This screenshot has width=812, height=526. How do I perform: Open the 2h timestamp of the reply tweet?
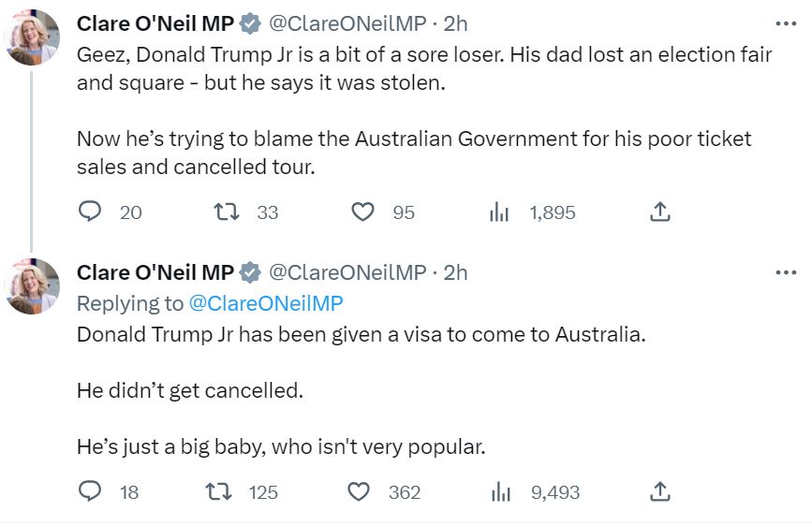pos(455,272)
